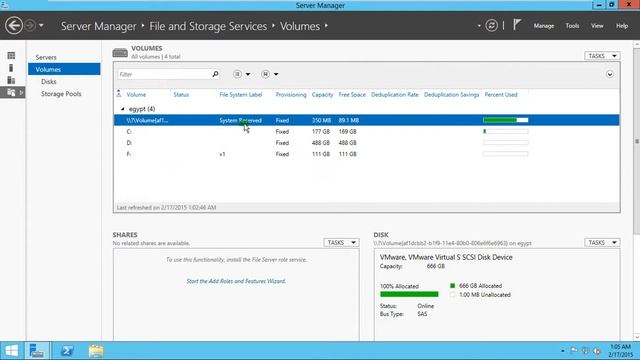Show hidden system tray icons arrow

562,351
